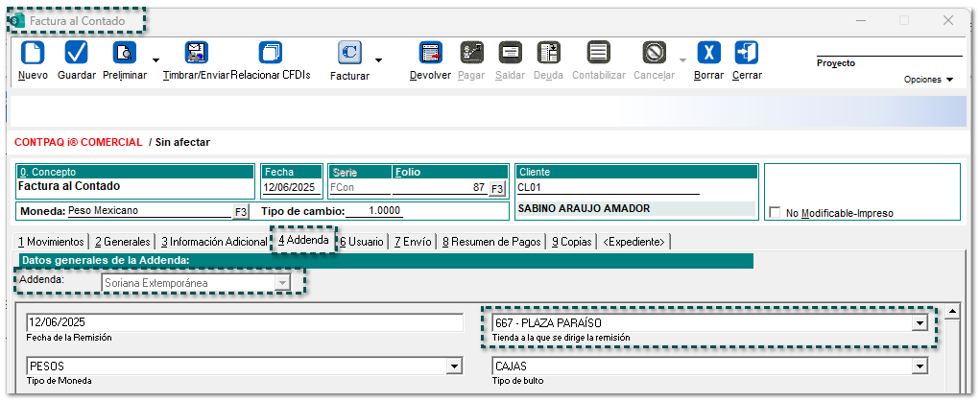Click the Nuevo document icon
980x402 pixels.
tap(33, 53)
